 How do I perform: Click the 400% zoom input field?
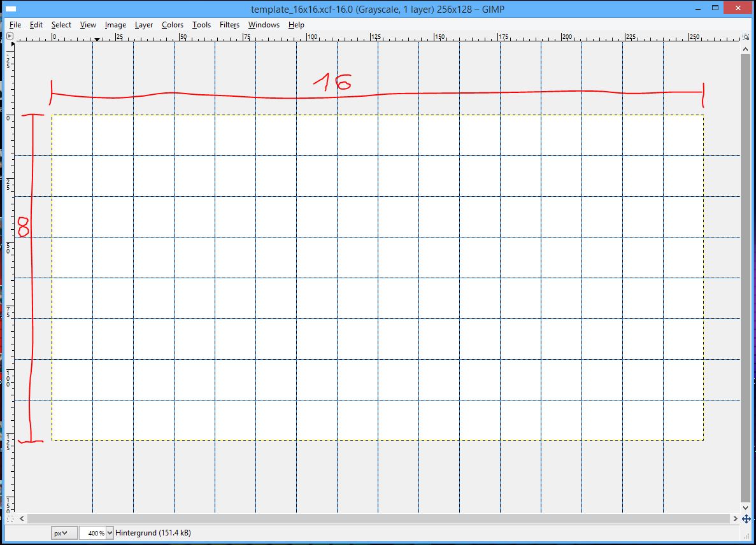point(92,533)
